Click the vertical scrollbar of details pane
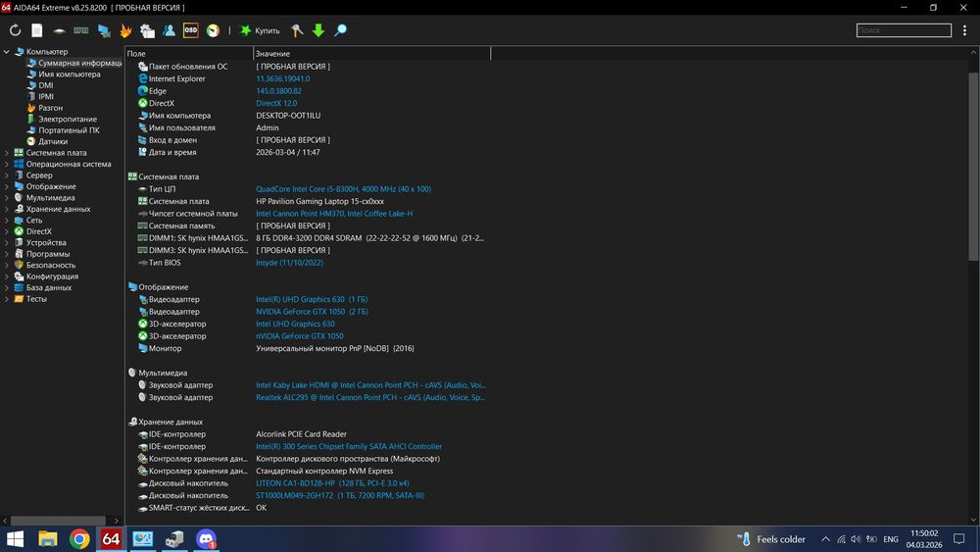 [x=974, y=166]
